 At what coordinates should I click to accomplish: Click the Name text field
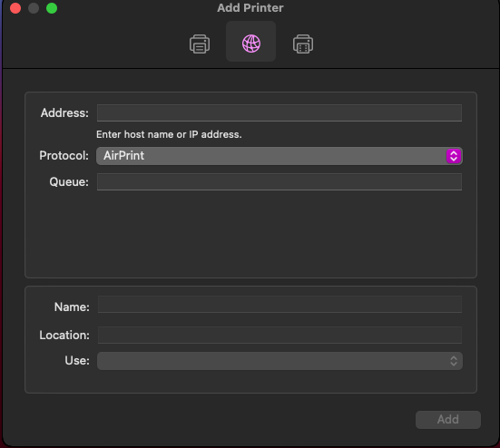coord(279,305)
